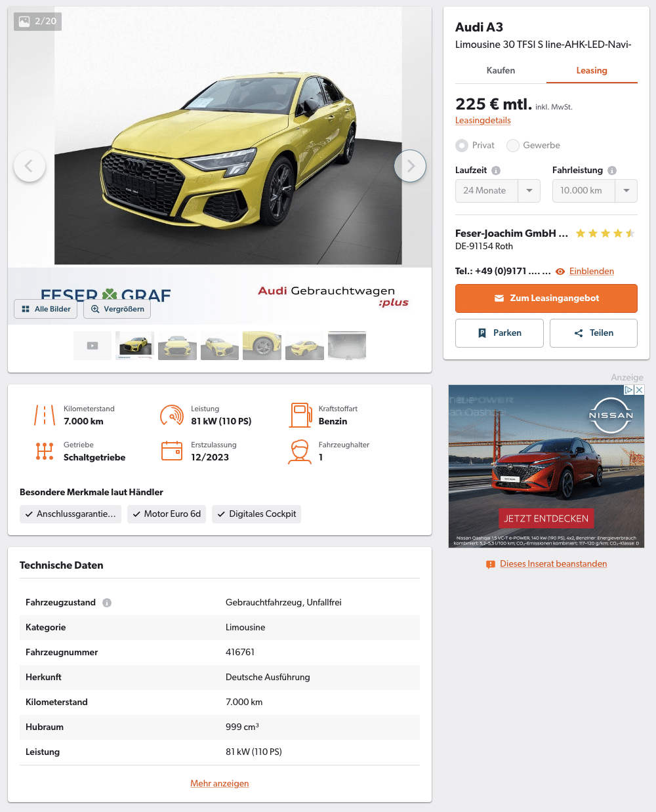Select the first yellow car thumbnail
The image size is (656, 812).
pyautogui.click(x=134, y=346)
